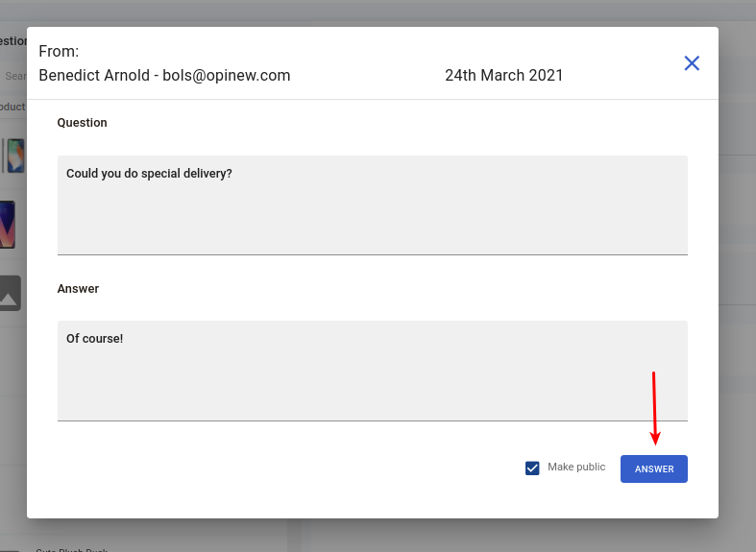
Task: Close the question dialog with the X
Action: coord(692,63)
